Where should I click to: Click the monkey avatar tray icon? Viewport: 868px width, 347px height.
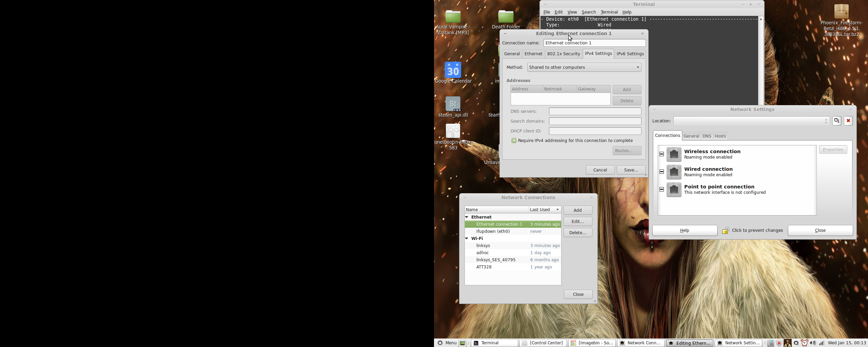click(x=787, y=343)
